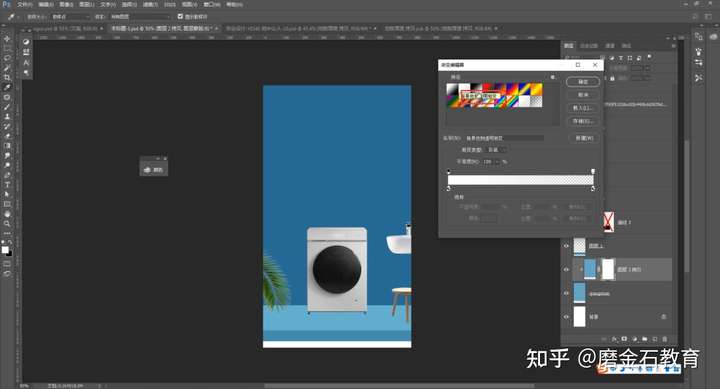Click the New gradient button
This screenshot has height=389, width=720.
coord(584,138)
